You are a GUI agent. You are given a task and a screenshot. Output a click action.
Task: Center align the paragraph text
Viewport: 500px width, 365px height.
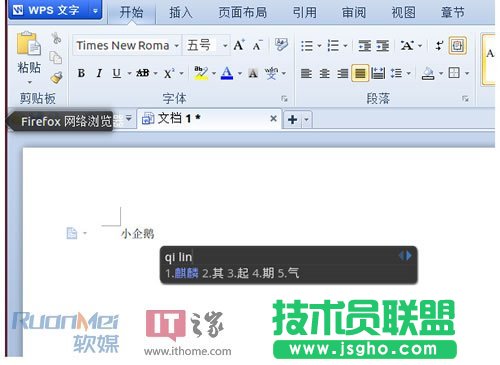[324, 73]
